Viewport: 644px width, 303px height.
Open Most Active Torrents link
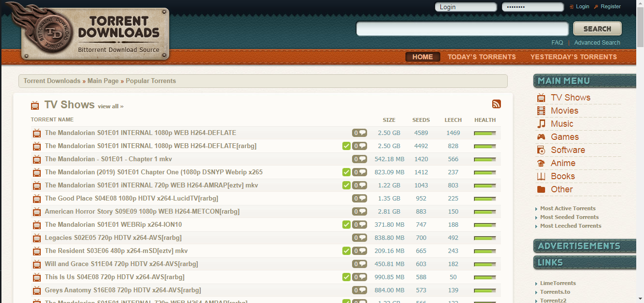pyautogui.click(x=568, y=208)
